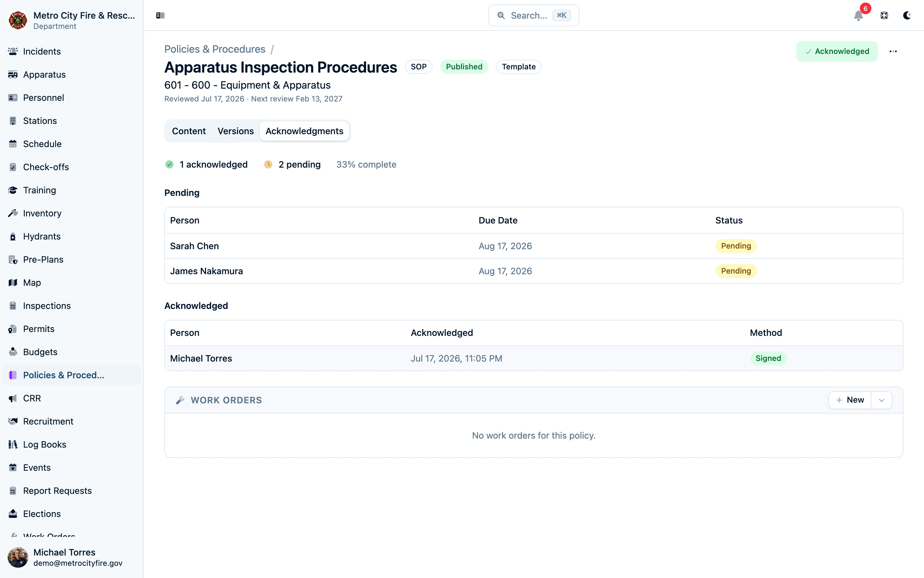Switch to the Content tab

[x=189, y=131]
